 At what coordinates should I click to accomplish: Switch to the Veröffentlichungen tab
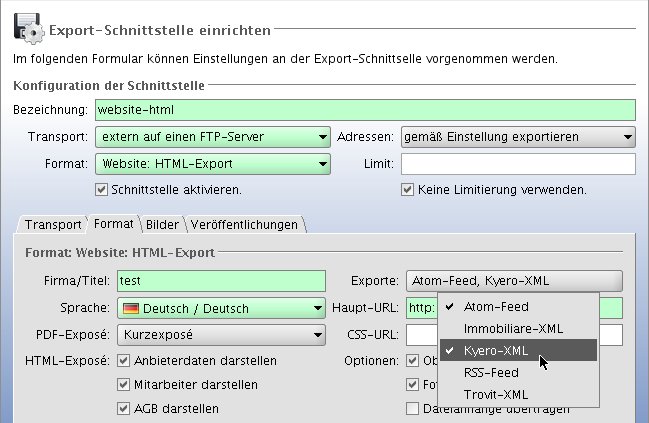coord(243,224)
